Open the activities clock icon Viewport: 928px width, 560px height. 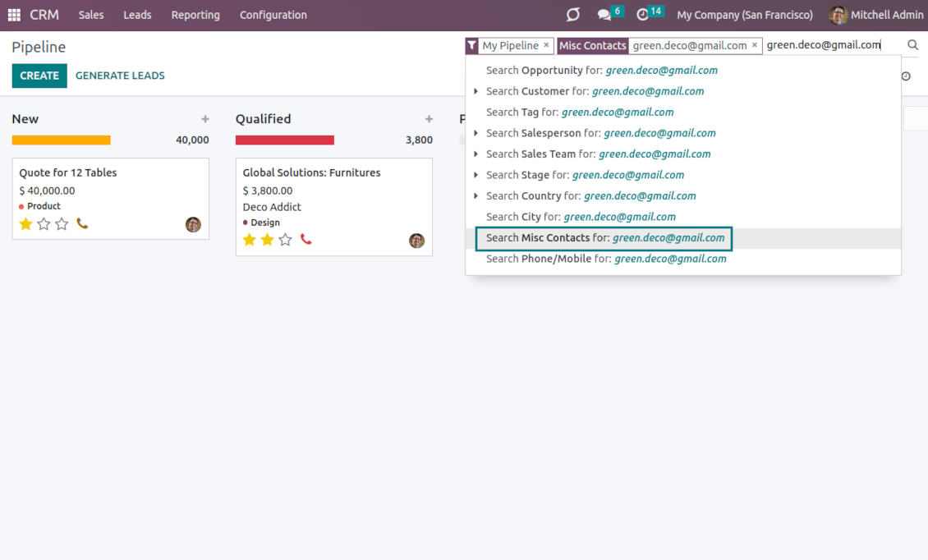(x=643, y=15)
